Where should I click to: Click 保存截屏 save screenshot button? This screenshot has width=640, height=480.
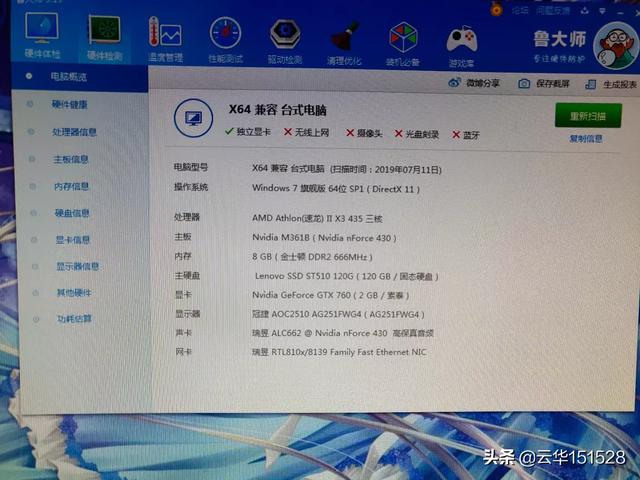[551, 85]
